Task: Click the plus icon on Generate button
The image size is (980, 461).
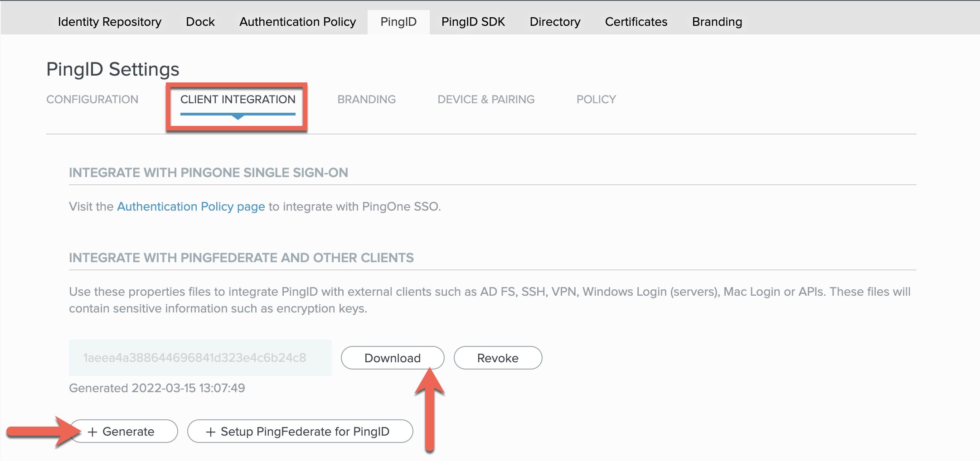Action: [x=93, y=431]
